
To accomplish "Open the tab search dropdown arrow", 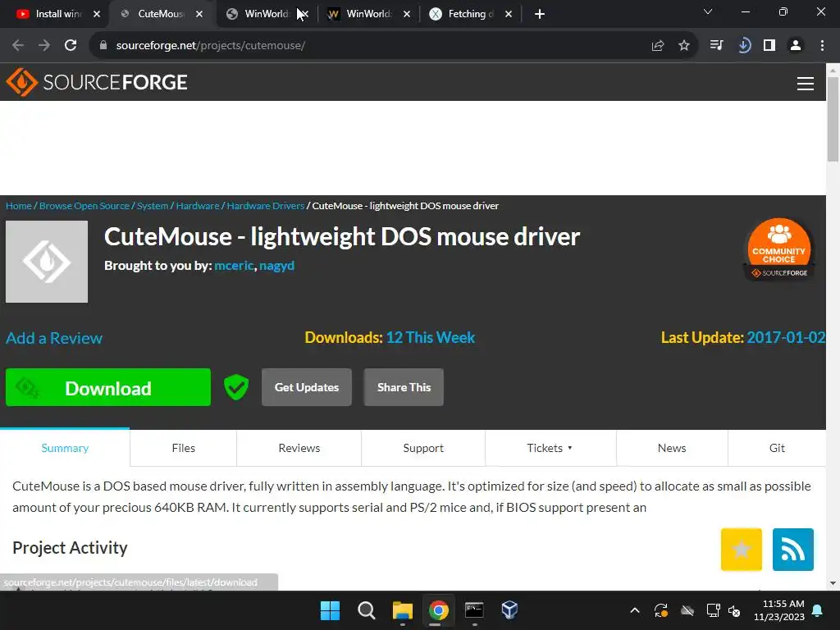I will (708, 11).
